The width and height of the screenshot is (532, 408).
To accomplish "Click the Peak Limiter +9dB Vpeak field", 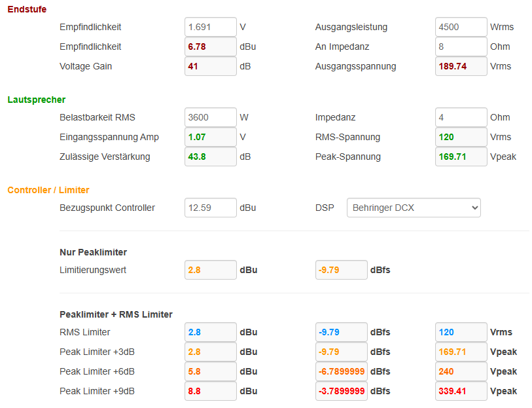I will (x=461, y=391).
